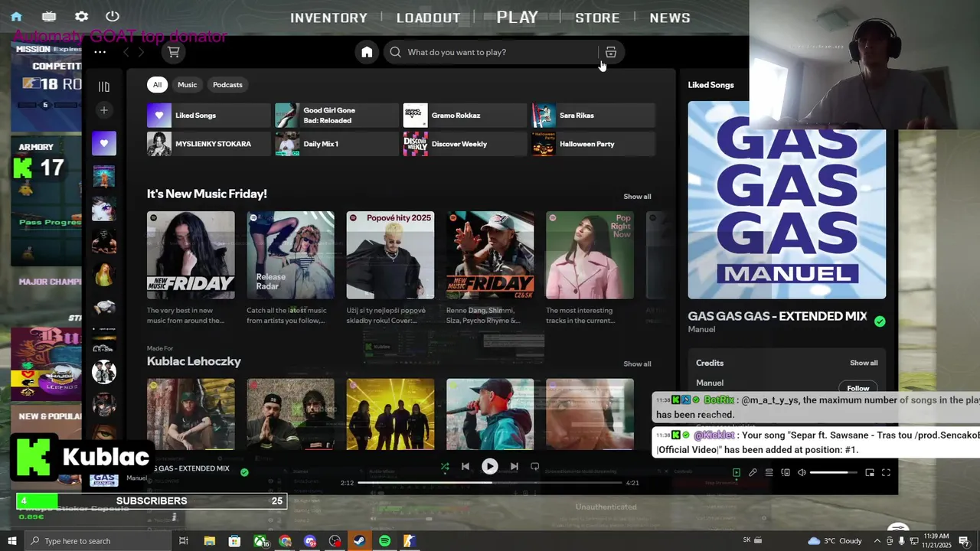Screen dimensions: 980x551
Task: Open the game TV watch icon
Action: (49, 16)
